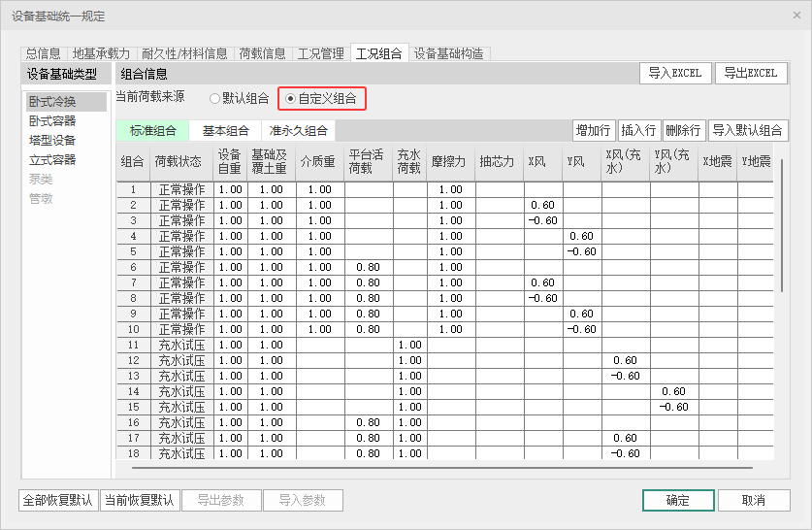
Task: Click the 全部恢复默认 button
Action: tap(58, 500)
